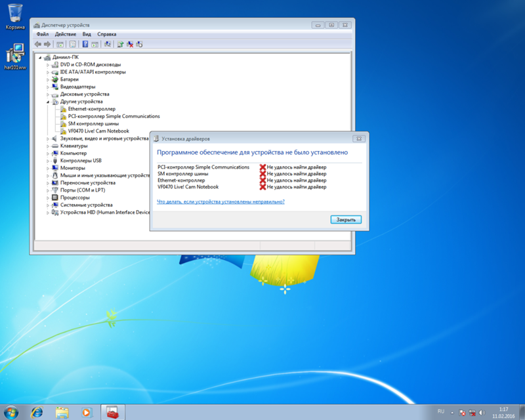Screen dimensions: 525x420
Task: Expand the Видеоадаптеры tree node
Action: pos(49,87)
